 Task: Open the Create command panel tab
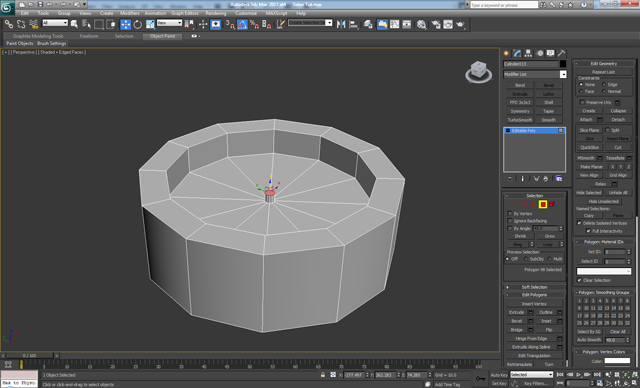tap(507, 53)
